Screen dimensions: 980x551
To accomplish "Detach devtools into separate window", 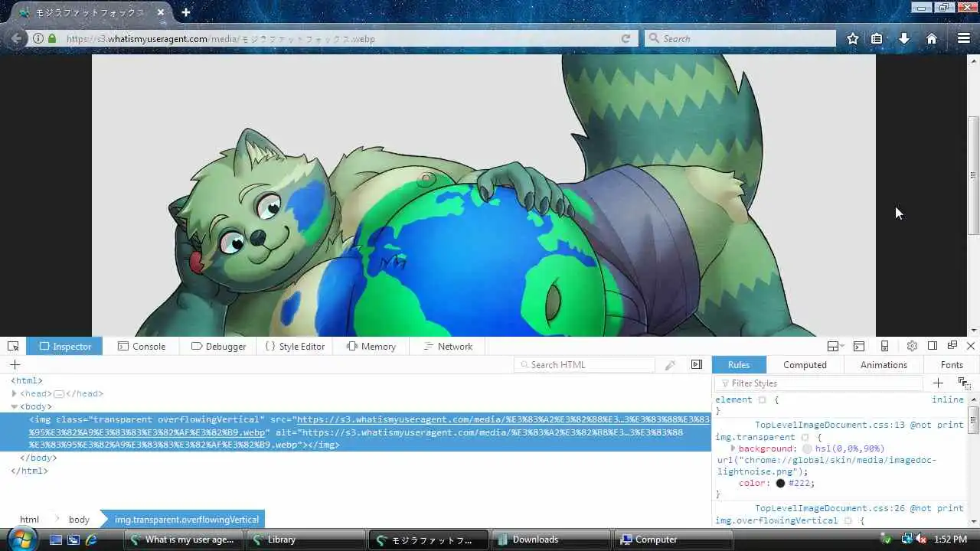I will pos(952,346).
